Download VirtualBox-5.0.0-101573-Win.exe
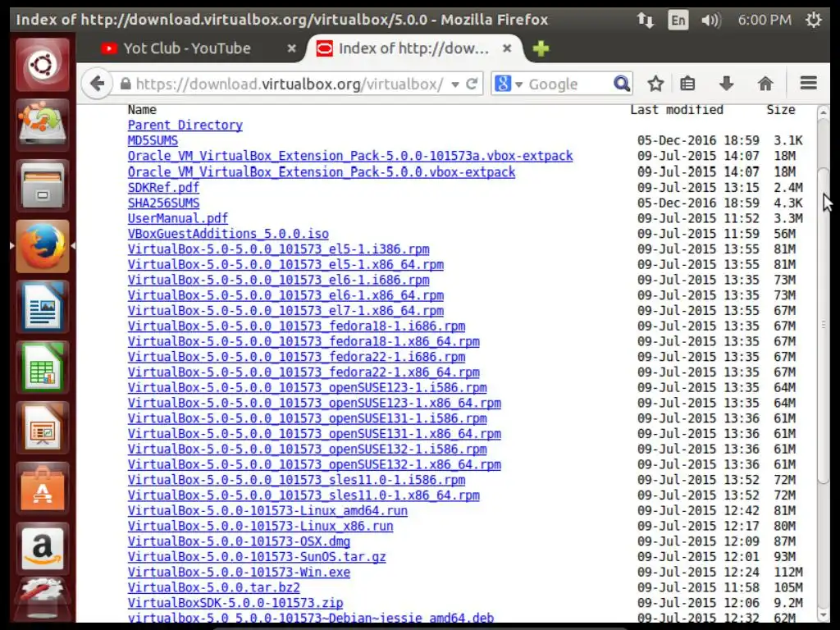 pyautogui.click(x=239, y=573)
